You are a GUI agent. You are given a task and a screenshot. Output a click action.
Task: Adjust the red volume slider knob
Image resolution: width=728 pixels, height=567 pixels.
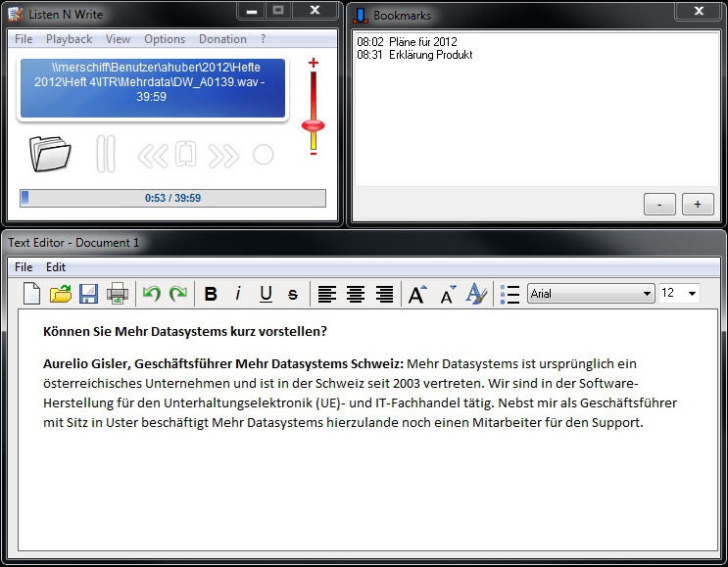click(314, 125)
